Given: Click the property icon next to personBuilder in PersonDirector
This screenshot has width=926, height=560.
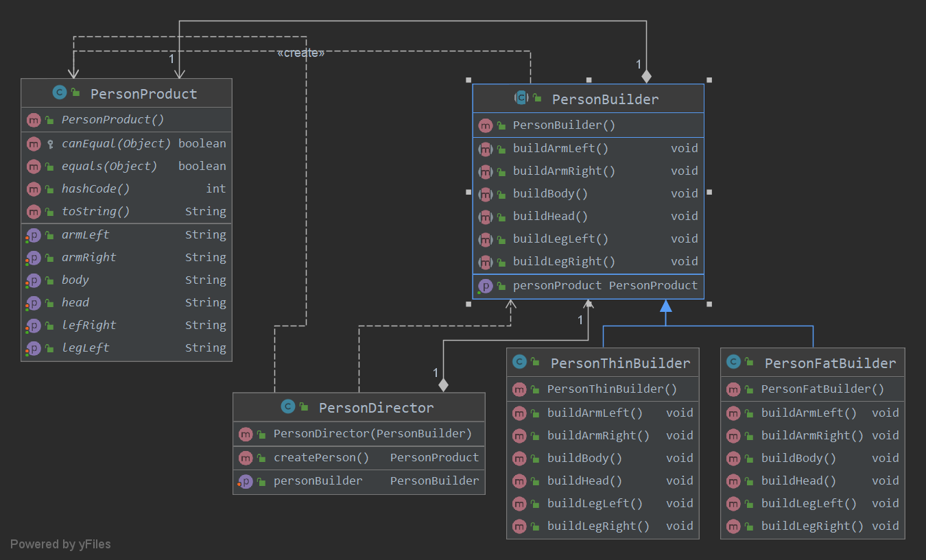Looking at the screenshot, I should pos(246,480).
